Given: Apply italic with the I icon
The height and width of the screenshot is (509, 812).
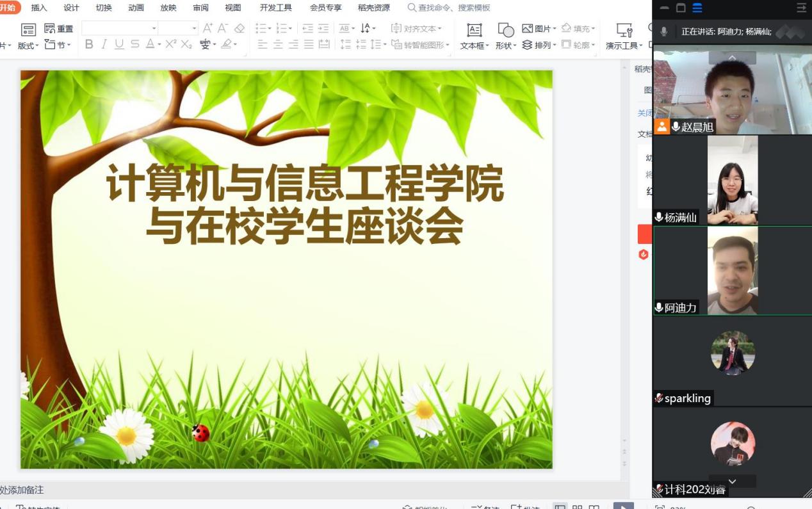Looking at the screenshot, I should click(104, 44).
